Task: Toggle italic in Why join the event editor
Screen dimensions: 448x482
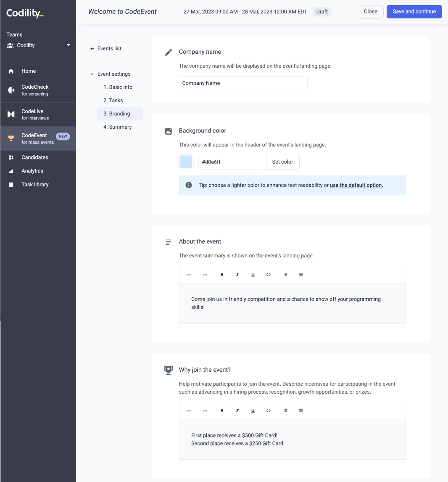Action: point(237,410)
